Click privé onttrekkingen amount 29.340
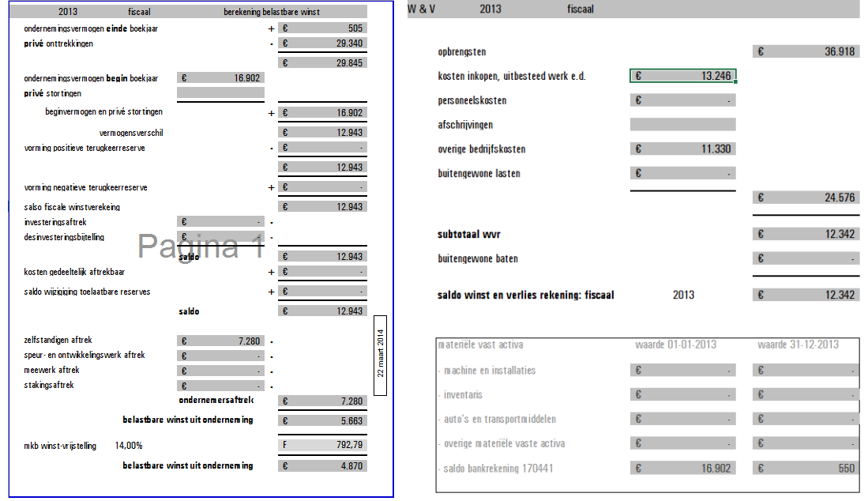 click(322, 43)
